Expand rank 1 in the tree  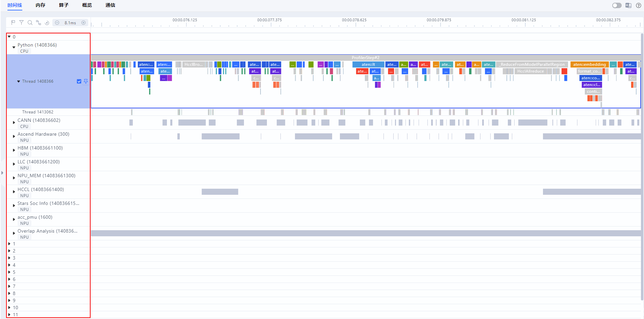[x=9, y=244]
